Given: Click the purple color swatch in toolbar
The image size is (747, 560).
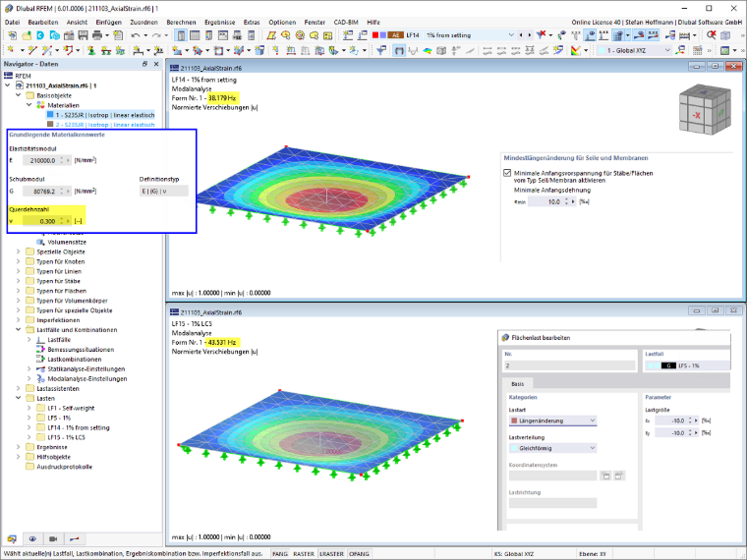Looking at the screenshot, I should click(382, 35).
